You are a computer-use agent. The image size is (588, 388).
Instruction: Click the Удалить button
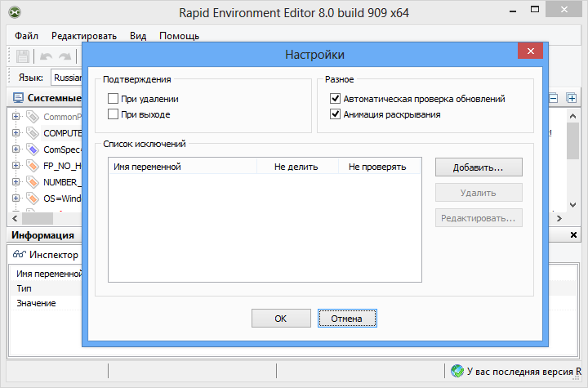pos(479,193)
